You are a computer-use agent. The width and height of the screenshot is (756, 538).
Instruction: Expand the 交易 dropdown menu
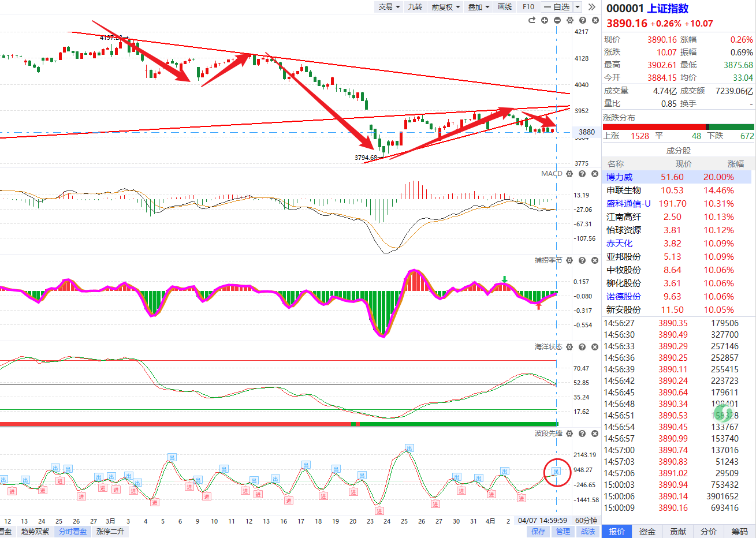coord(389,7)
